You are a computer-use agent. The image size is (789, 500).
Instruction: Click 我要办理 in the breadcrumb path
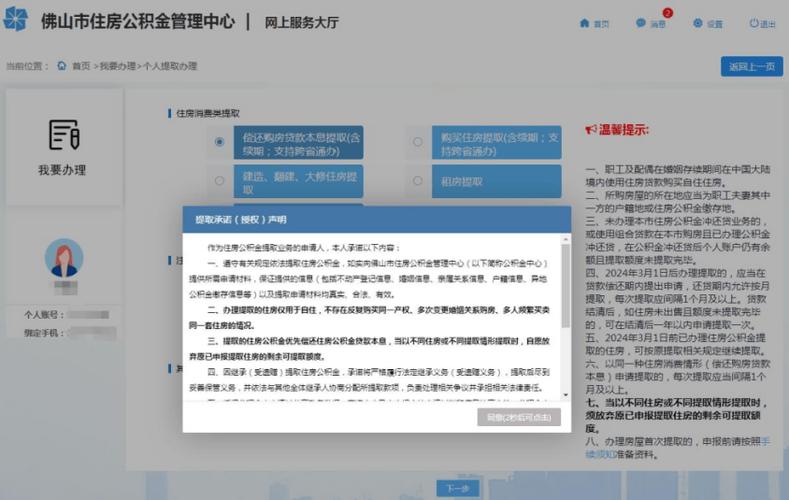coord(117,66)
